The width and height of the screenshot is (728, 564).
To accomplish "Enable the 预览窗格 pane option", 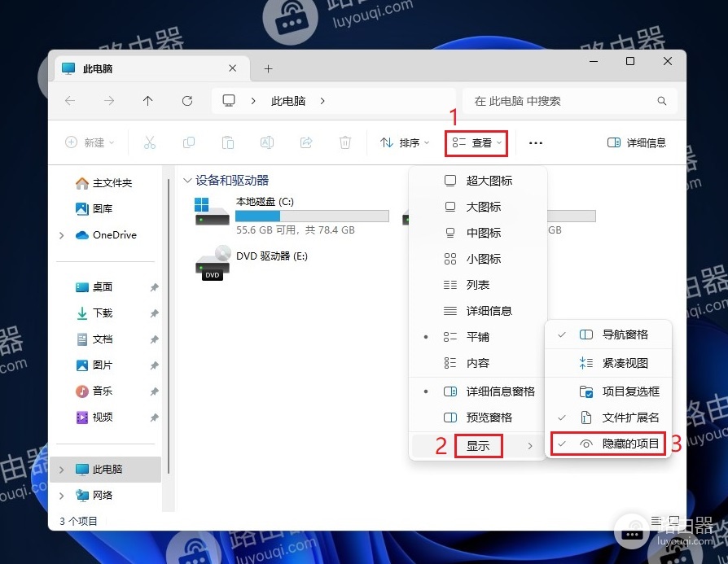I will [x=478, y=418].
